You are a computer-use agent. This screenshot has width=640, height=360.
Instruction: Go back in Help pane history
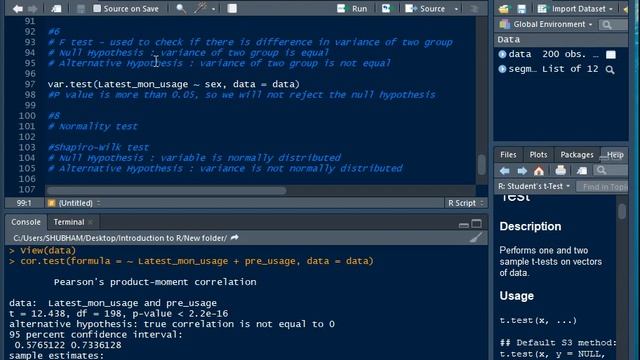click(504, 171)
